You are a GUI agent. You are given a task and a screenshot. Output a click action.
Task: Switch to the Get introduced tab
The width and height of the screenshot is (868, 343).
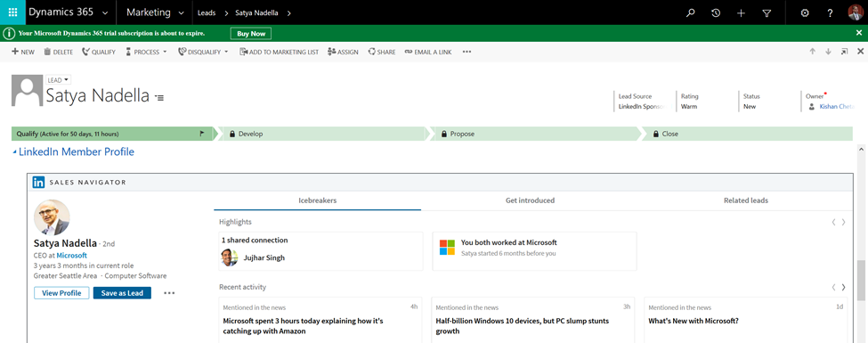(x=530, y=200)
